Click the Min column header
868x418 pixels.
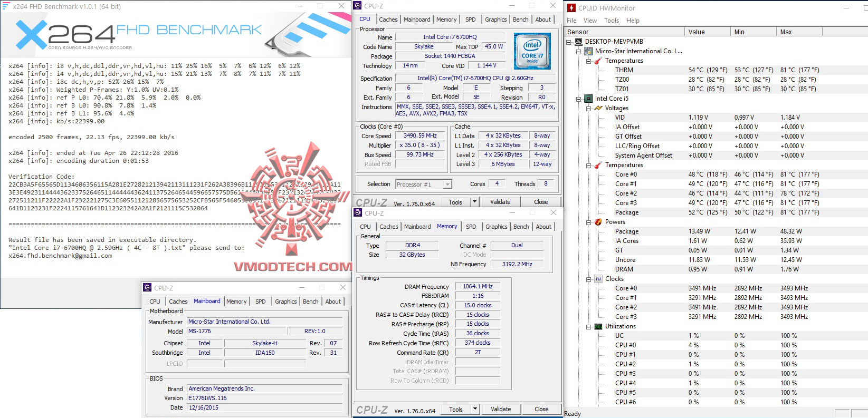coord(753,32)
